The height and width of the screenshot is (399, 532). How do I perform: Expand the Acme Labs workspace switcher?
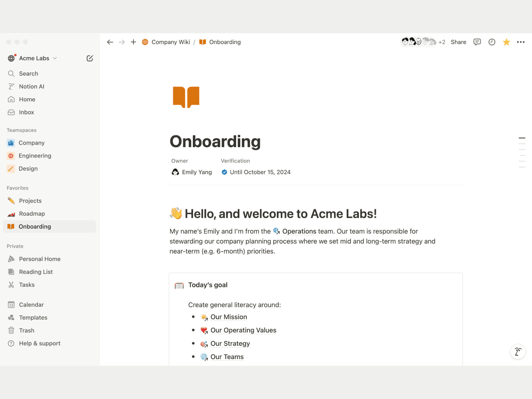click(x=34, y=58)
